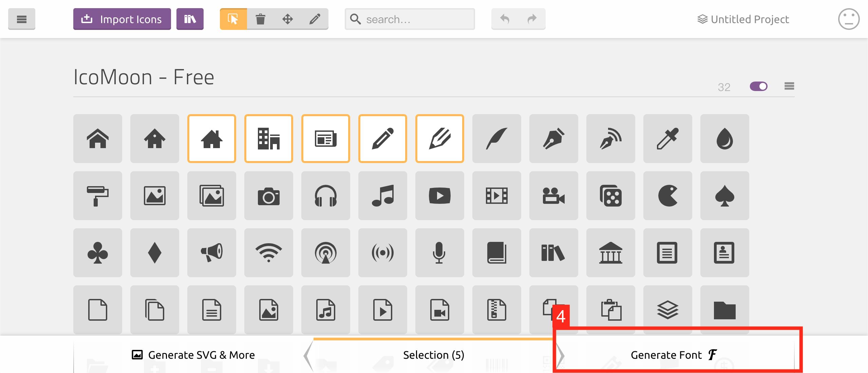Choose the Move tool
The height and width of the screenshot is (373, 868).
(287, 19)
